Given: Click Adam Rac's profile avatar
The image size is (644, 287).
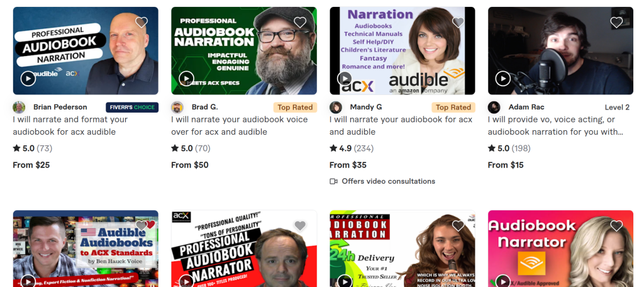Looking at the screenshot, I should point(494,108).
